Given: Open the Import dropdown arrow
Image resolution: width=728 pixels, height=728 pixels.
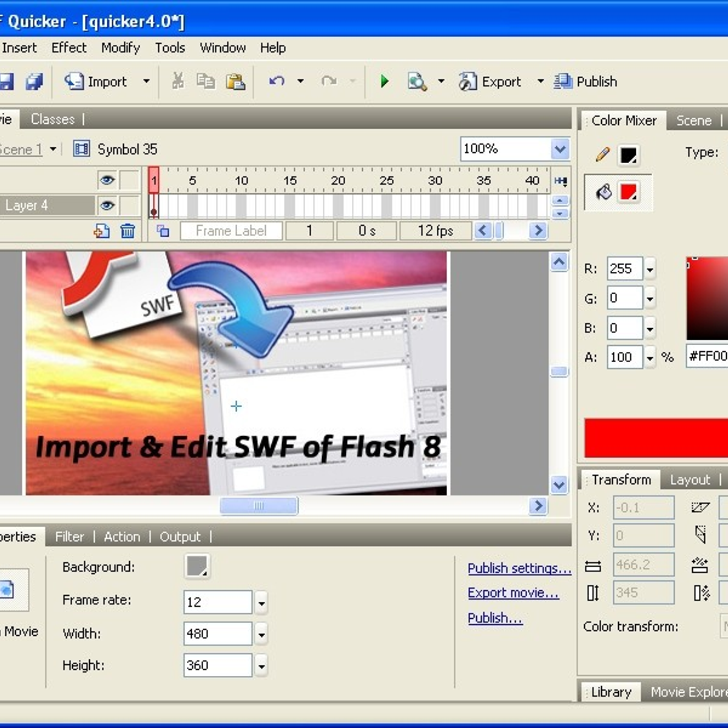Looking at the screenshot, I should 146,81.
